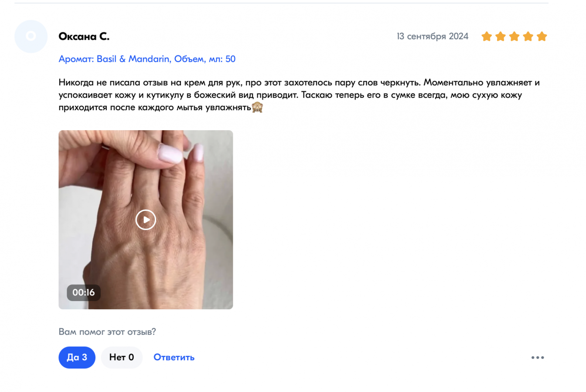Click the third rating star

tap(514, 36)
